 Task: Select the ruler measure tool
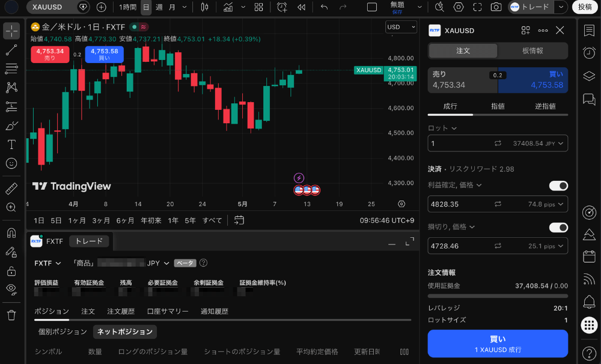point(11,188)
